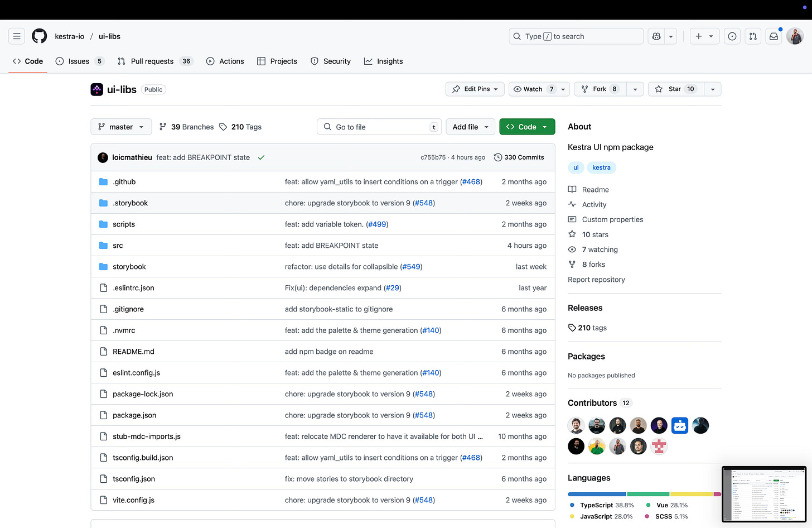Viewport: 812px width, 528px height.
Task: Click the TypeScript segment of language bar
Action: pyautogui.click(x=597, y=495)
